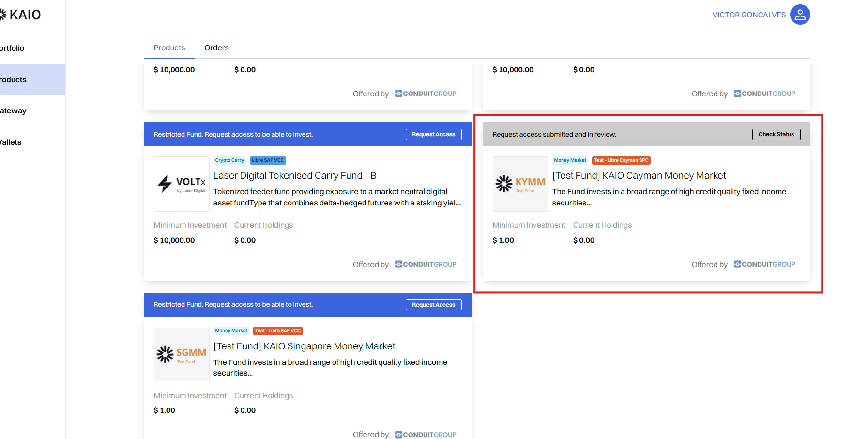Click Conduit Group logo on Laser Digital card
The image size is (868, 439).
coord(426,264)
